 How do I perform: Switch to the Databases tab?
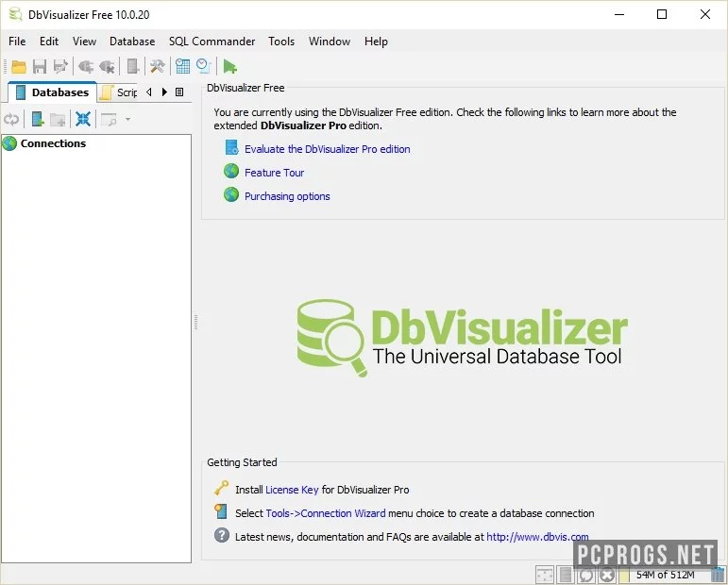coord(53,92)
